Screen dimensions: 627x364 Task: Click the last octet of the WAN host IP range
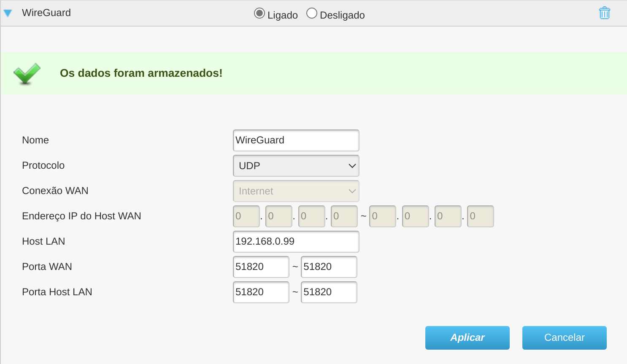click(x=480, y=216)
